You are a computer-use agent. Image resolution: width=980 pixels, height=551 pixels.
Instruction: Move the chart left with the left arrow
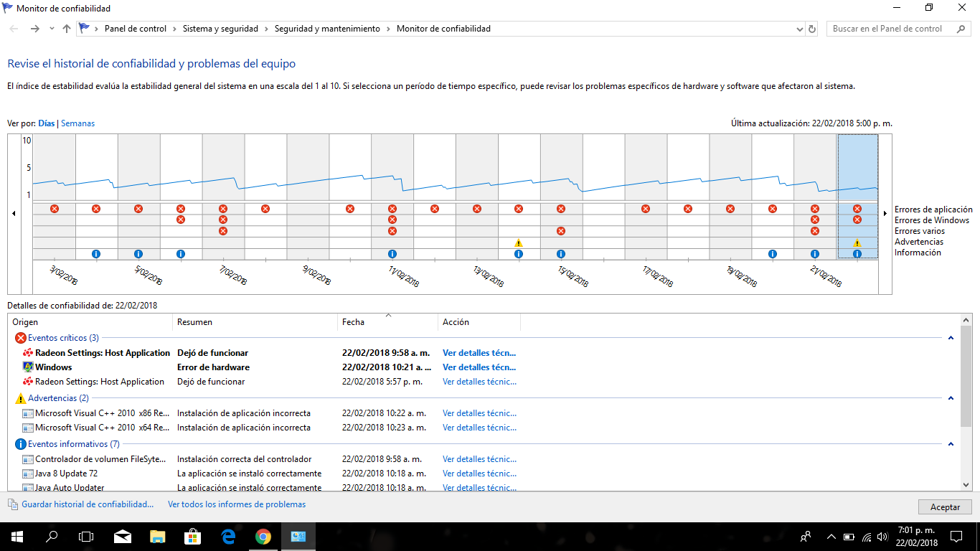(x=14, y=214)
